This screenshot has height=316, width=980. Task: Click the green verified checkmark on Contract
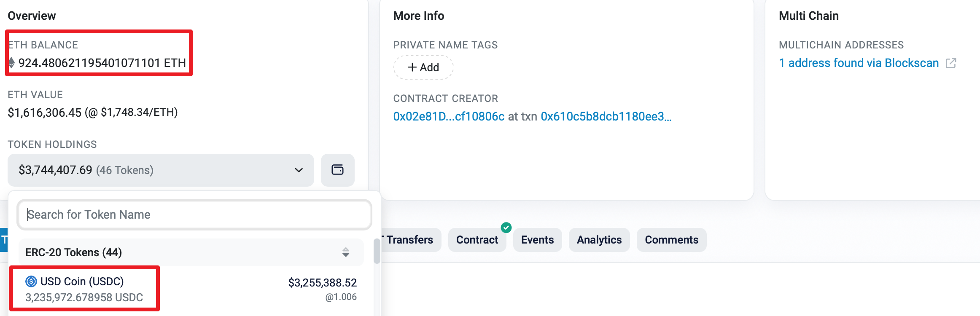pyautogui.click(x=506, y=228)
